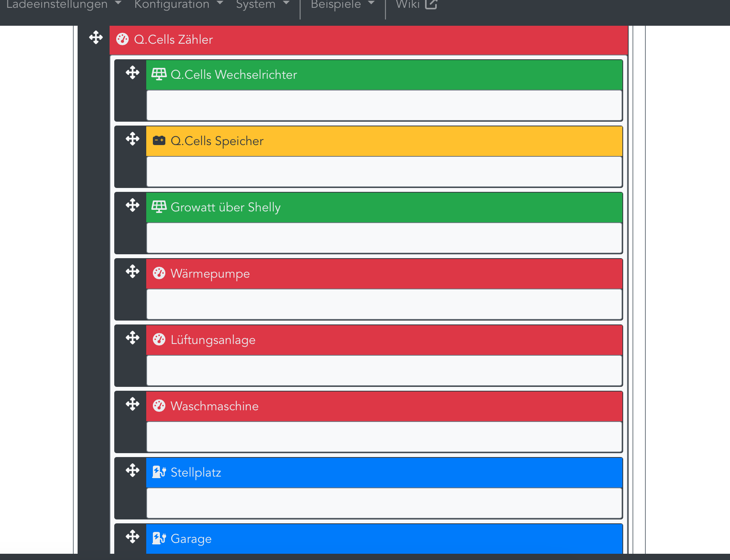Click the solar panel icon for Growatt über Shelly

pos(159,207)
